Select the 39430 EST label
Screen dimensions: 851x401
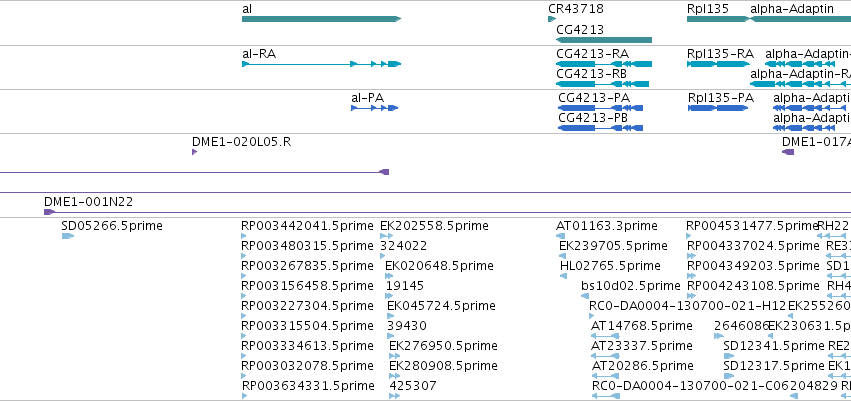[x=407, y=326]
